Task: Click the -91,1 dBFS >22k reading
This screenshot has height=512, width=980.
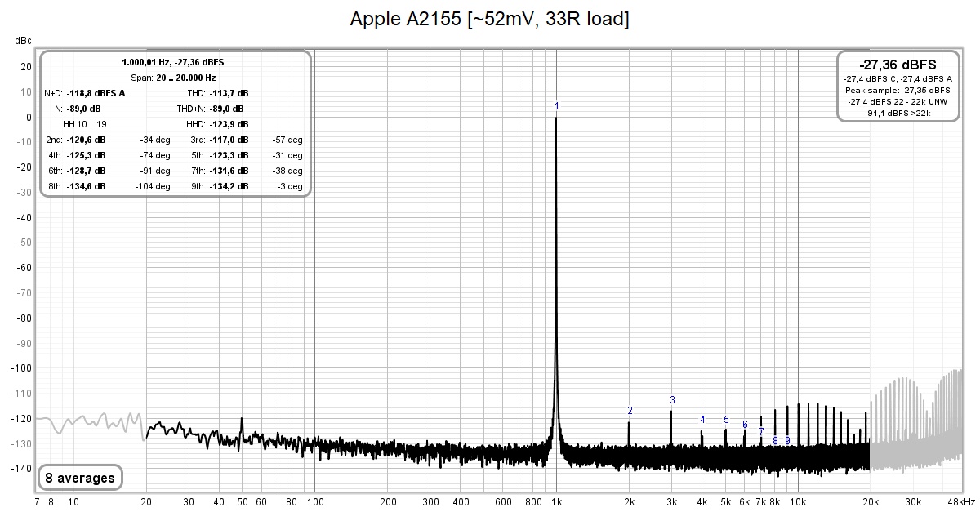Action: click(898, 113)
